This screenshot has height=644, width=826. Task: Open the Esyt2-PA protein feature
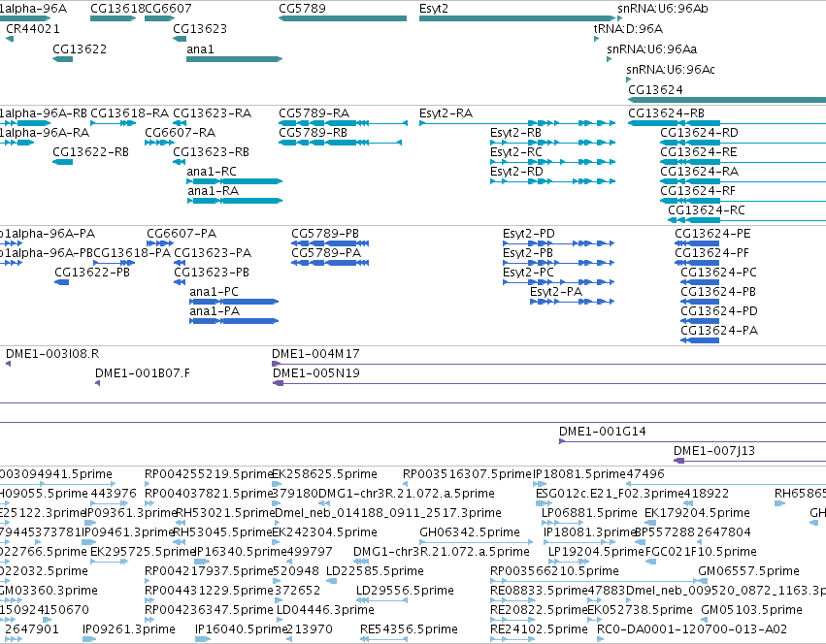coord(572,303)
